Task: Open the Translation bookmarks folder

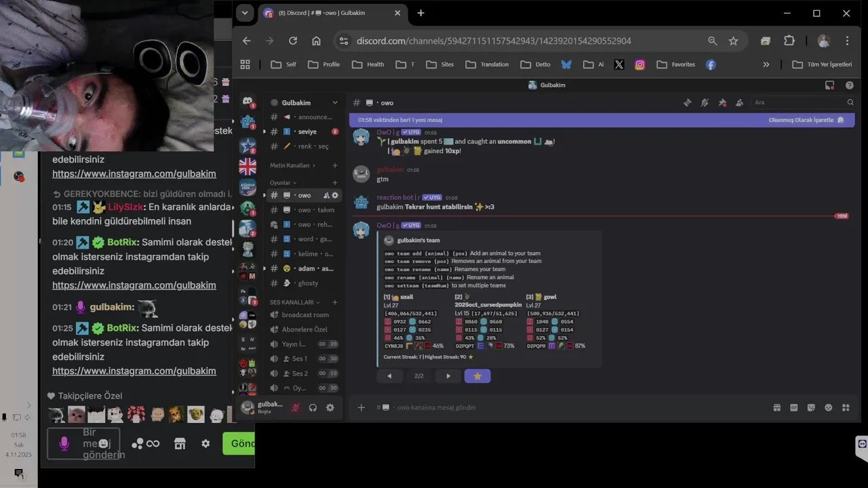Action: 487,64
